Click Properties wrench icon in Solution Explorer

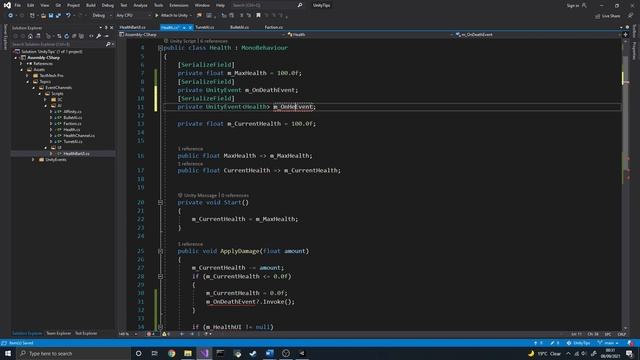tap(98, 36)
